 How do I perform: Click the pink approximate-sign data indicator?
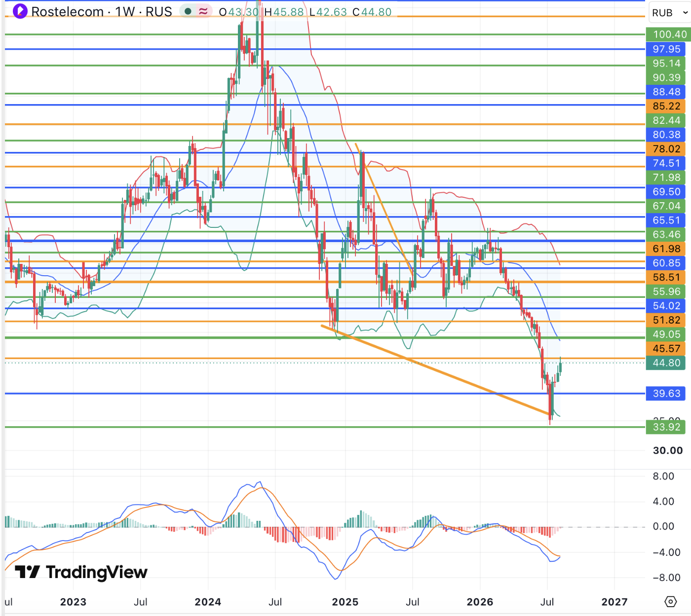click(203, 11)
